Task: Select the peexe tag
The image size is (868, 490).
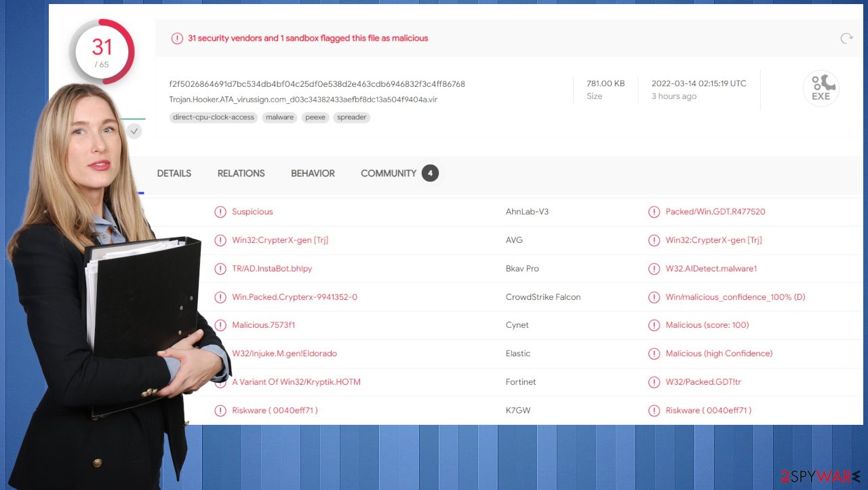Action: coord(315,117)
